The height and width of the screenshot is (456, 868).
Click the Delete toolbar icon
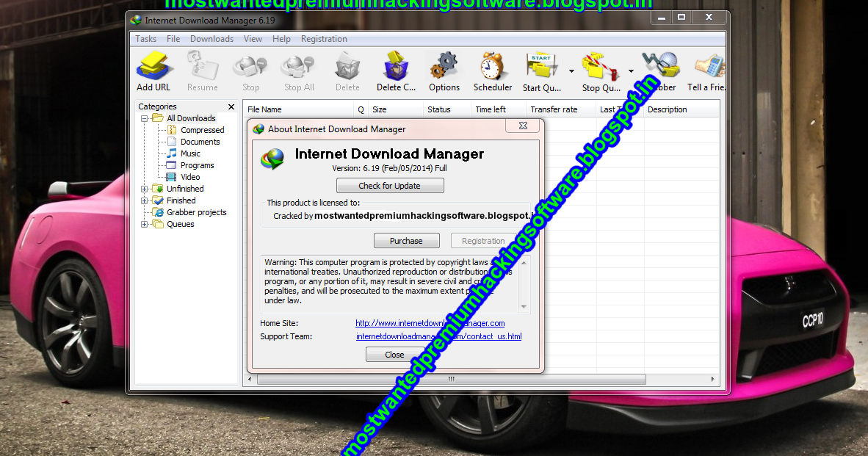click(x=347, y=67)
